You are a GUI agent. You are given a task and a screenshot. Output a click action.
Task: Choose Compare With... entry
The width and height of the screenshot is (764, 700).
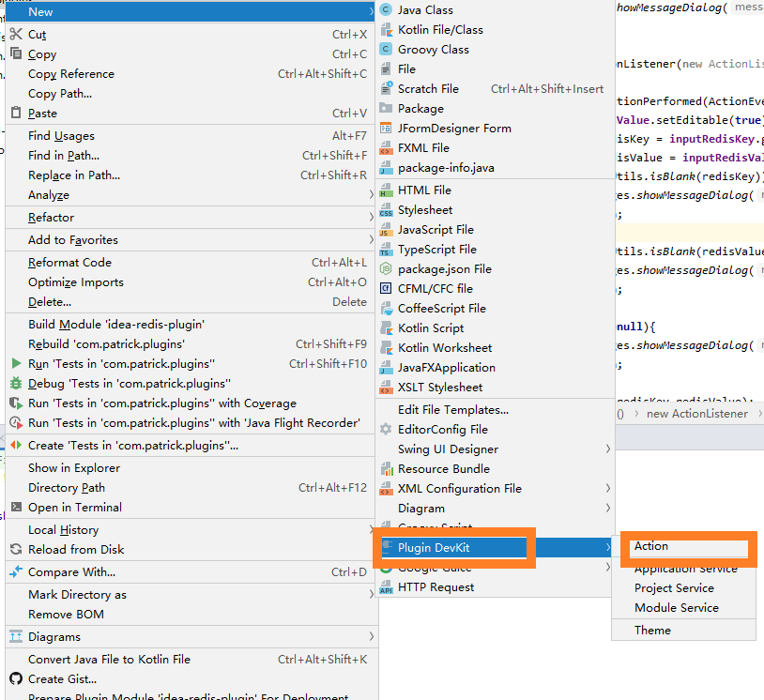tap(190, 571)
